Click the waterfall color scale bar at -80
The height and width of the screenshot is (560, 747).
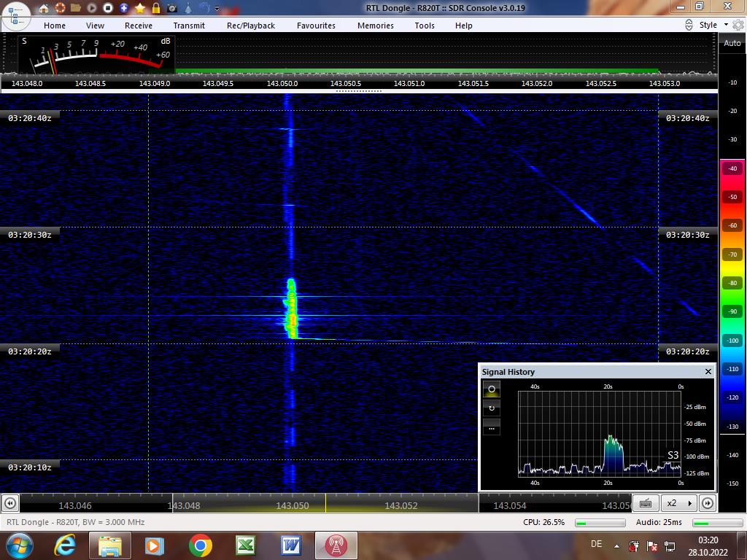coord(732,283)
